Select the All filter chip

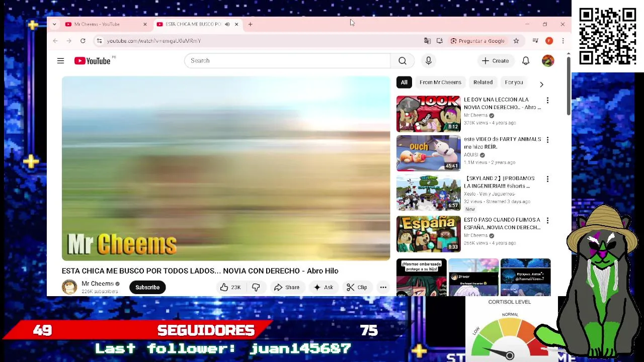pyautogui.click(x=404, y=82)
